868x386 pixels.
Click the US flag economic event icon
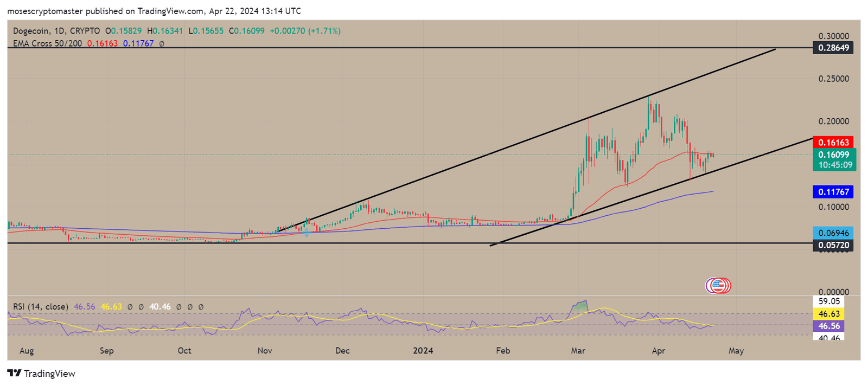tap(718, 285)
